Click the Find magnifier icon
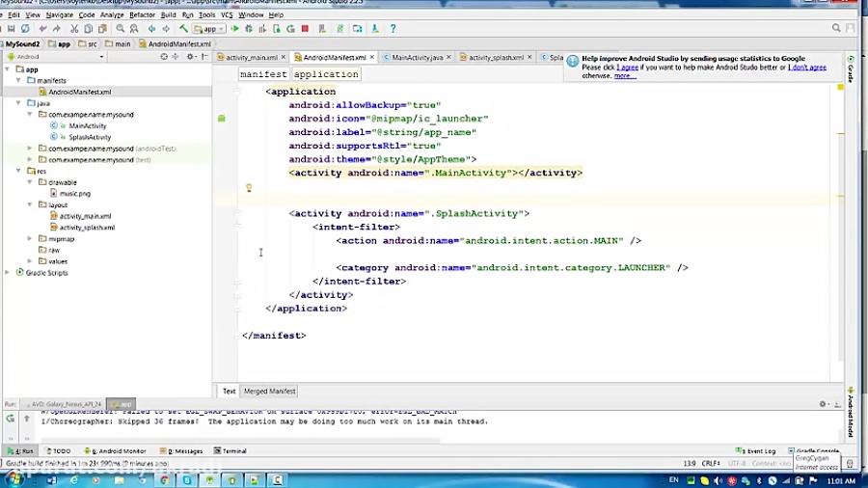 121,28
